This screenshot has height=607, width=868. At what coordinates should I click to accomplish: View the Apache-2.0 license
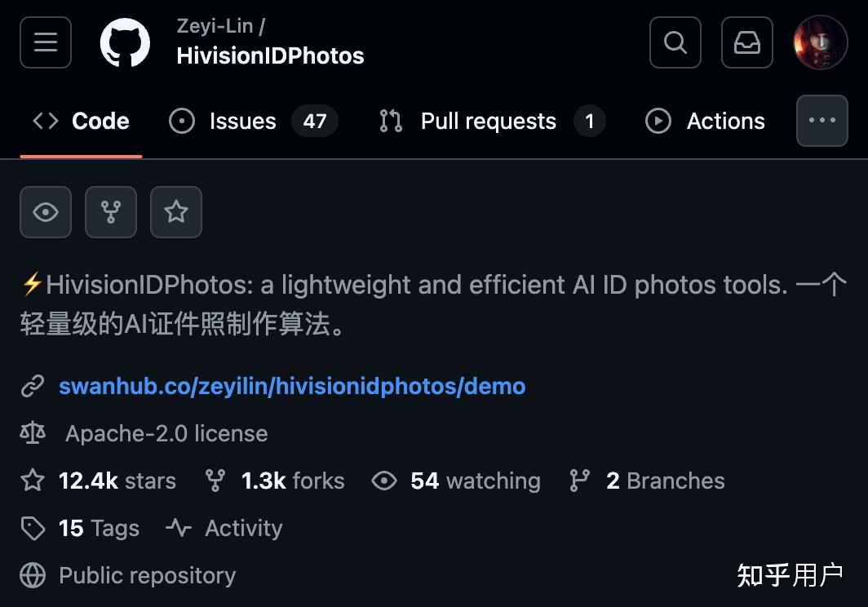(x=166, y=433)
